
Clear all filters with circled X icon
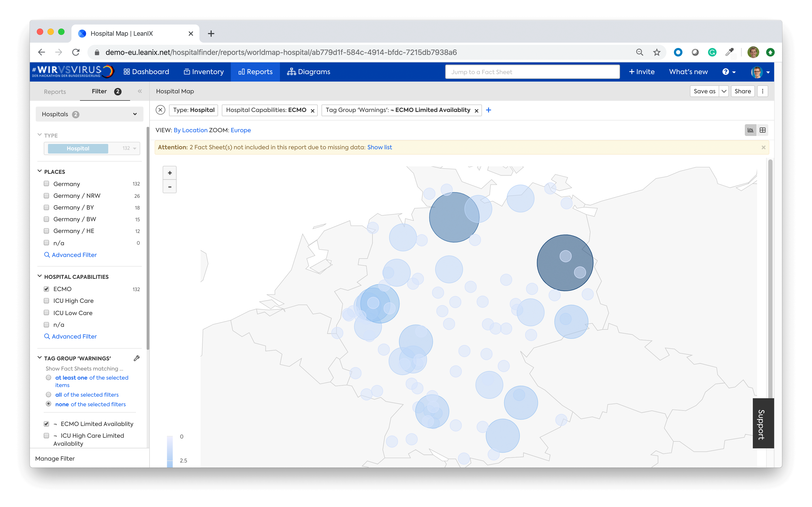point(160,110)
